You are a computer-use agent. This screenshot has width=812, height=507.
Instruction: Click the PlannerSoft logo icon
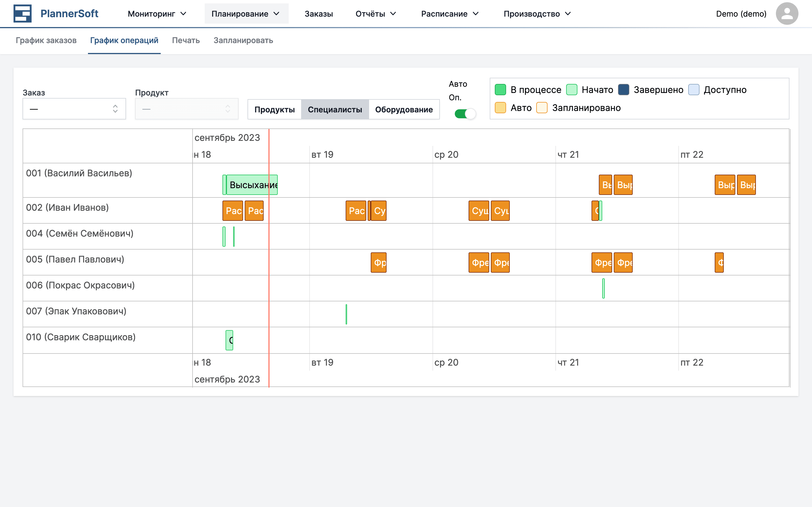22,14
